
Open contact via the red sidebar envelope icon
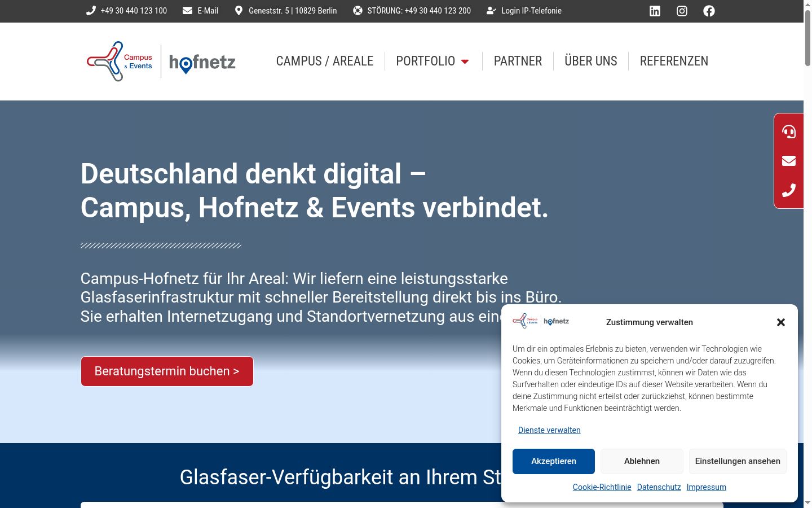click(789, 161)
